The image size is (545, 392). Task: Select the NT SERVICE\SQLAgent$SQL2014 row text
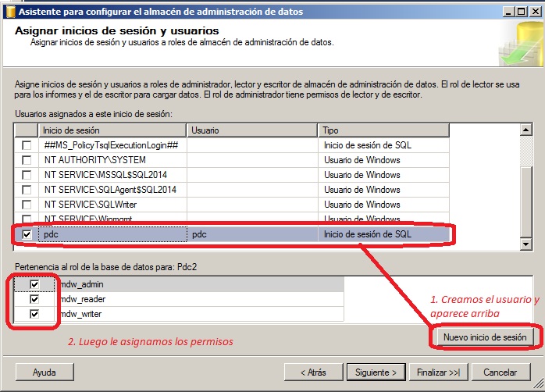click(110, 190)
